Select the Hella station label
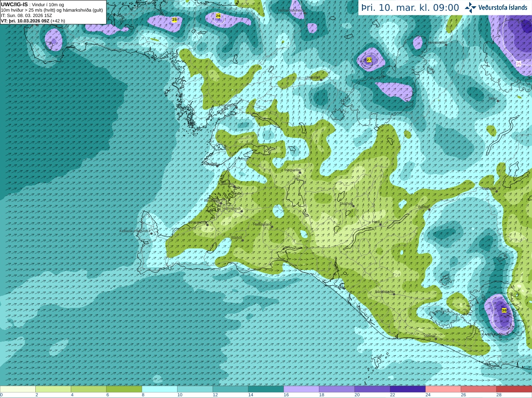This screenshot has height=398, width=532. pos(376,222)
